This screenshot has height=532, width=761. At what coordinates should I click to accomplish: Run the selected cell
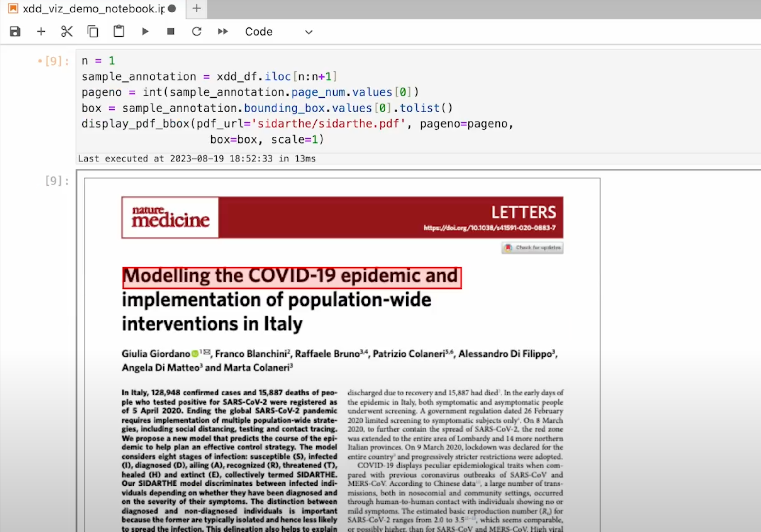coord(145,32)
